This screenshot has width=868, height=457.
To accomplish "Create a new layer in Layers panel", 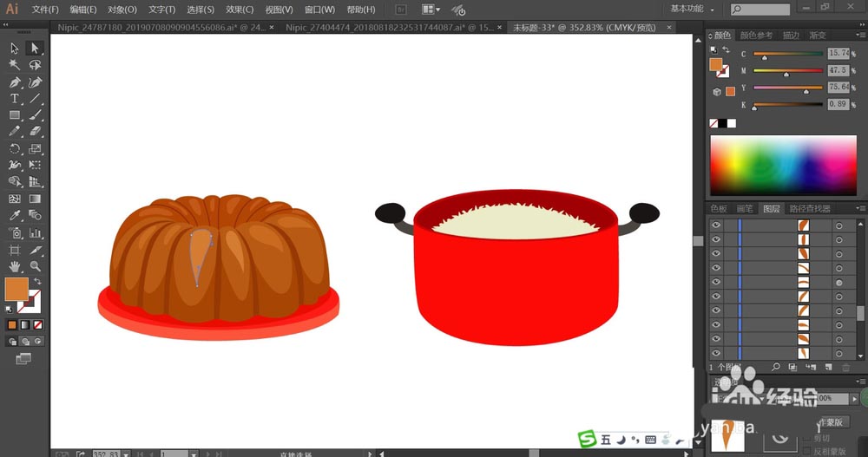I will (828, 367).
